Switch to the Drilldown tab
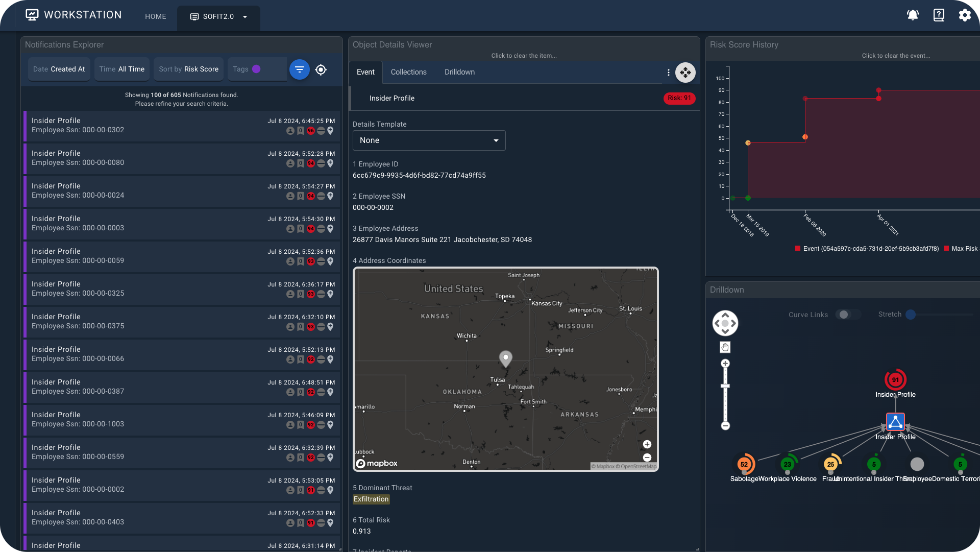Image resolution: width=980 pixels, height=552 pixels. 460,72
